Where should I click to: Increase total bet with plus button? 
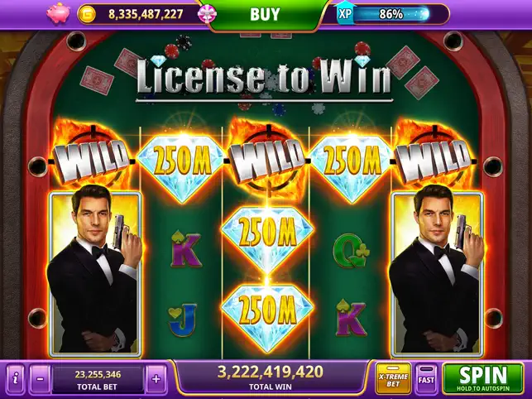click(156, 378)
